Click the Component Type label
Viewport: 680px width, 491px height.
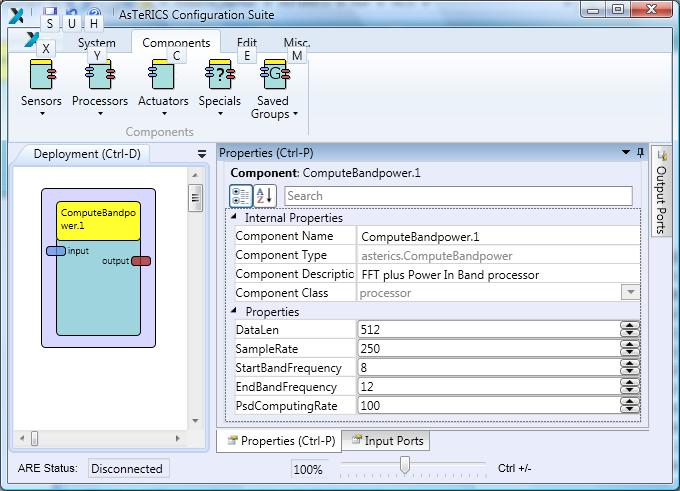click(x=281, y=255)
